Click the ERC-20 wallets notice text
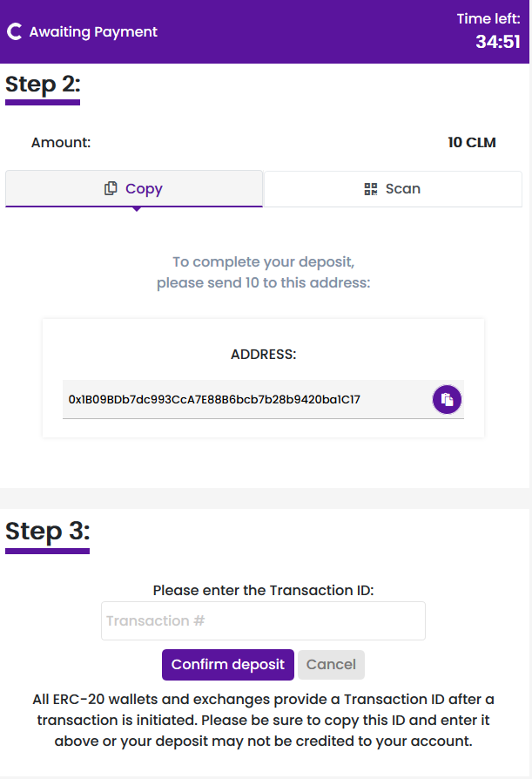532x779 pixels. (264, 720)
